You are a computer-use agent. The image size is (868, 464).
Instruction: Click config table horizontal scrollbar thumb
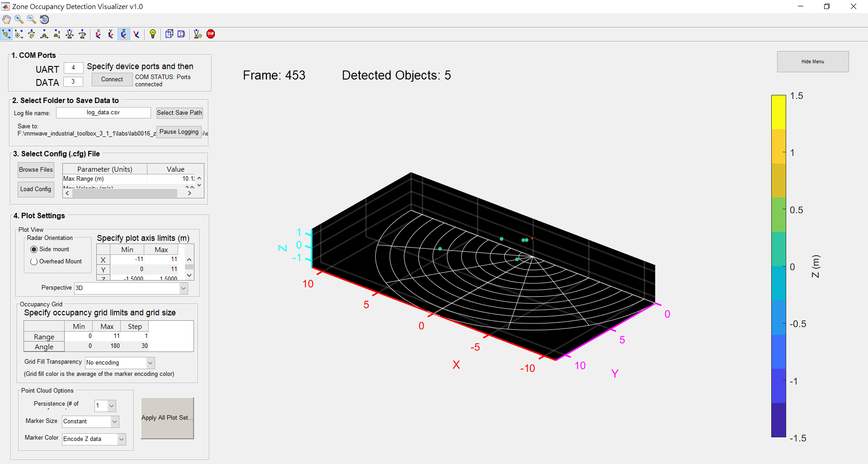pos(125,193)
